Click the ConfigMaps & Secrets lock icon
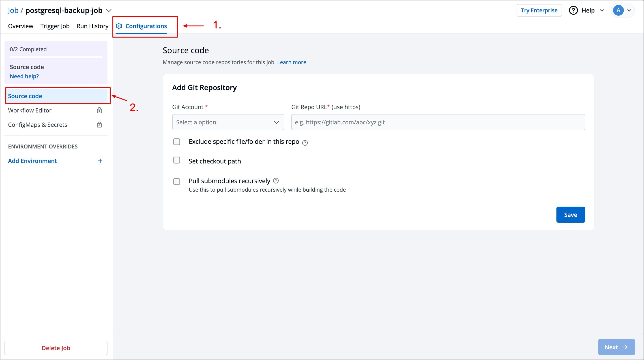Screen dimensions: 644x360 pyautogui.click(x=99, y=125)
